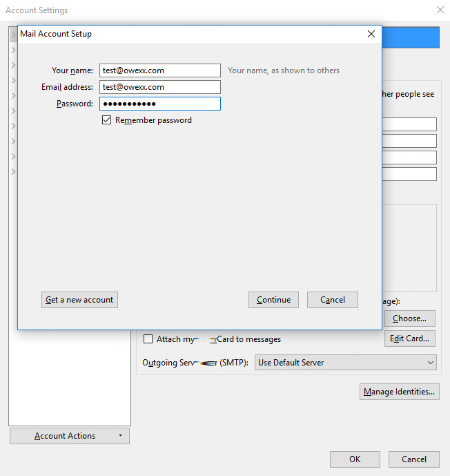Click Continue in Mail Account Setup
450x476 pixels.
[x=273, y=300]
